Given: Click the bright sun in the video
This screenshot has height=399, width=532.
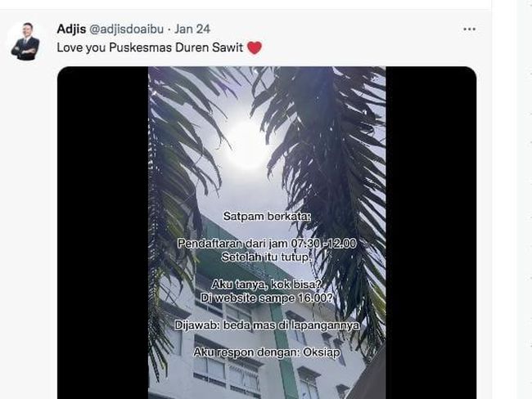Looking at the screenshot, I should (x=250, y=142).
